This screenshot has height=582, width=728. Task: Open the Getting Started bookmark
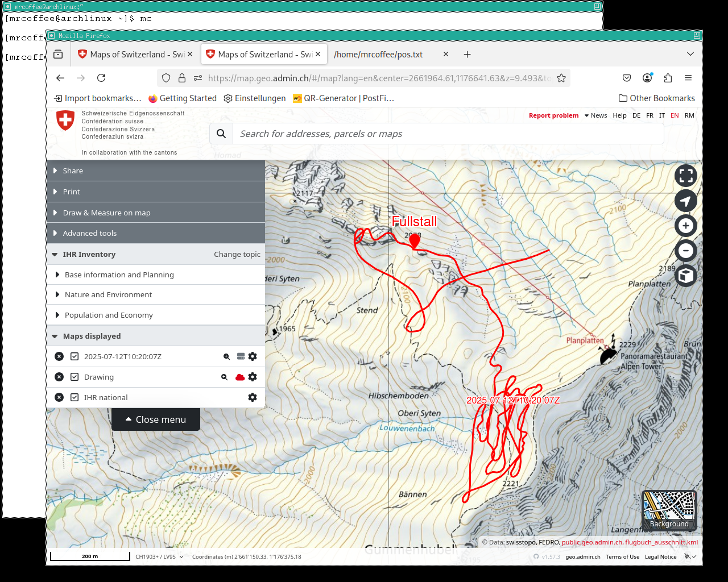183,98
